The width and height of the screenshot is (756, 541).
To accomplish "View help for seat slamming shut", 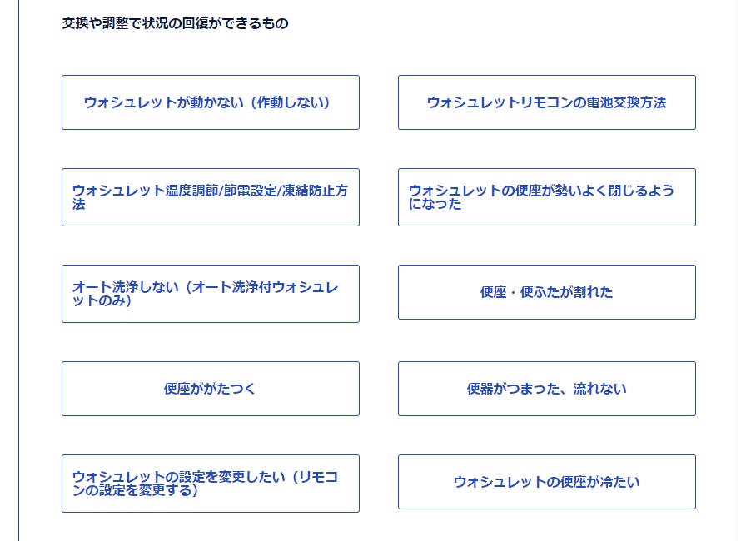I will tap(546, 197).
